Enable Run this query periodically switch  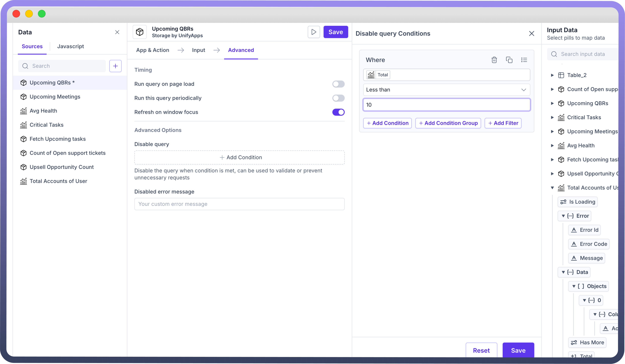point(338,98)
